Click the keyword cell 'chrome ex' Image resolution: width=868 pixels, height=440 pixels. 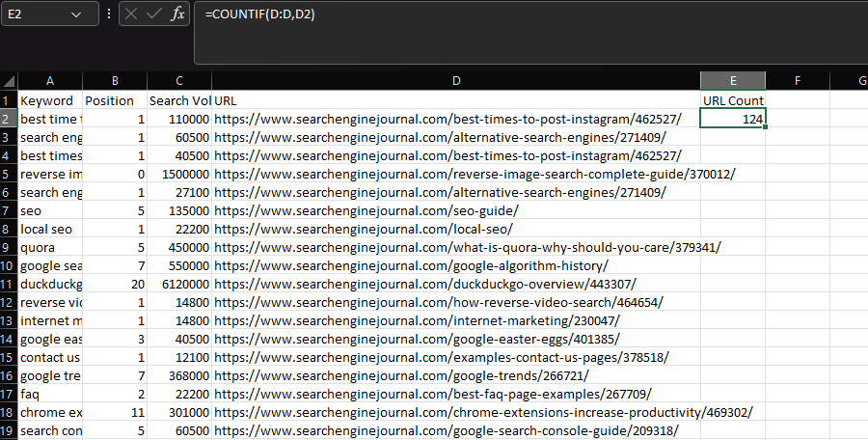click(x=50, y=412)
